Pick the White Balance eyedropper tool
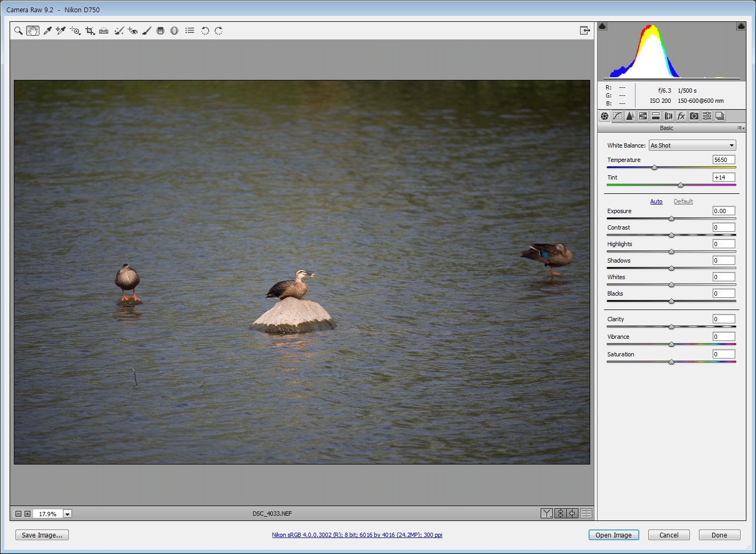Screen dimensions: 756x554 (x=47, y=31)
